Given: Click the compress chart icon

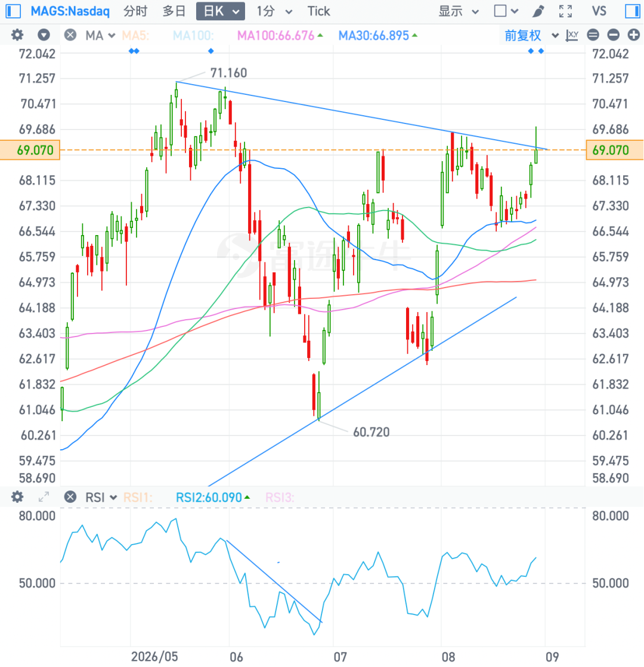Looking at the screenshot, I should pos(593,35).
